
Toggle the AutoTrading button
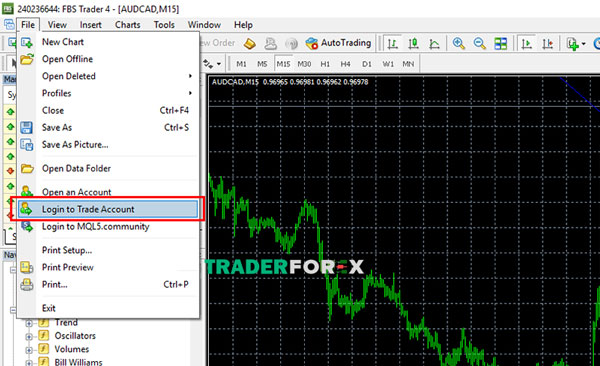(x=339, y=43)
